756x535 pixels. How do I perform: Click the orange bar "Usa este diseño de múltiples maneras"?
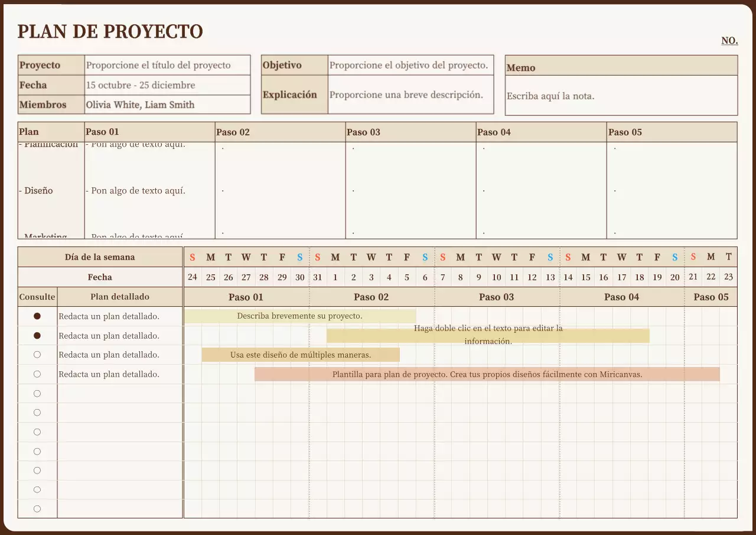[300, 354]
